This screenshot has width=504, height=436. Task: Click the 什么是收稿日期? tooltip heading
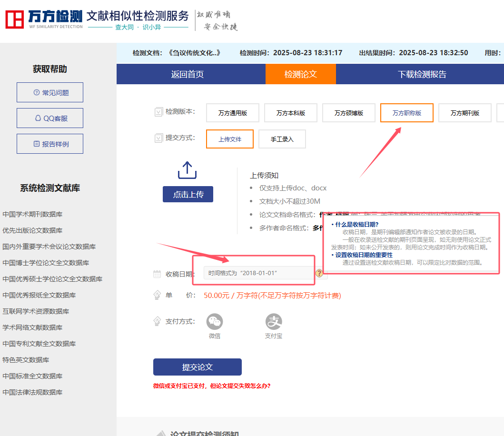pos(357,225)
